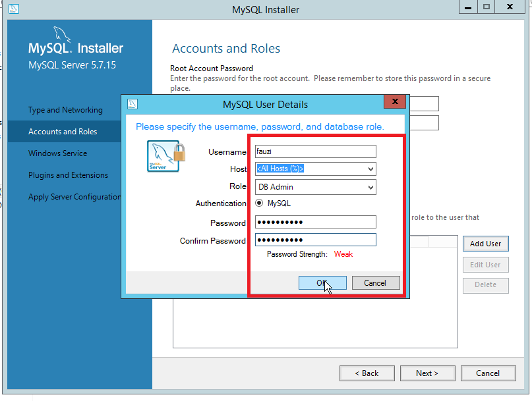Click the MySQL Installer title bar icon

pos(14,9)
